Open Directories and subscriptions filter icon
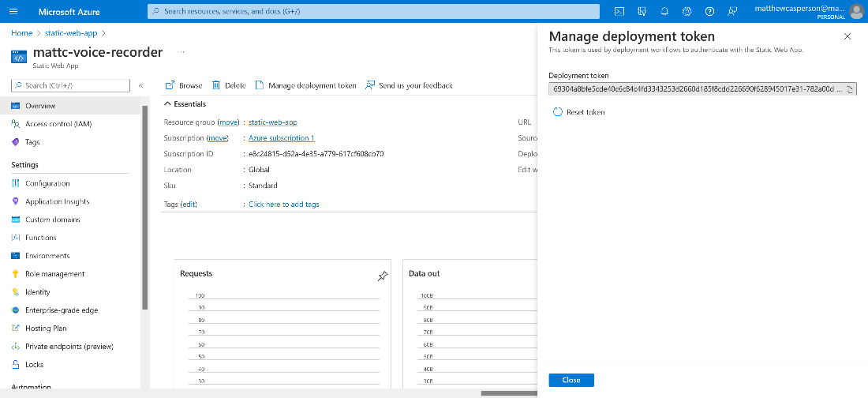Screen dimensions: 868x398 [642, 11]
